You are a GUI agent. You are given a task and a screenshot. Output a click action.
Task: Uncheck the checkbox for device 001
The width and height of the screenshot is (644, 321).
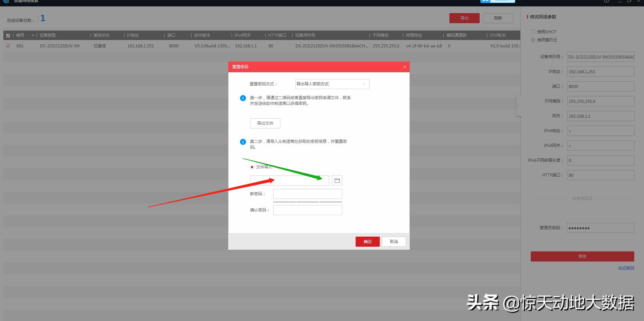(x=8, y=46)
